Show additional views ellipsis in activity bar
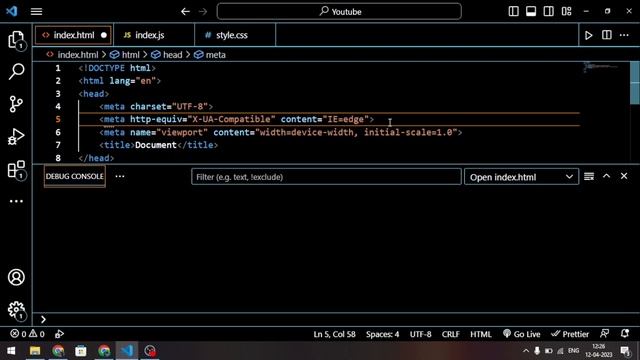Screen dimensions: 640x360 click(16, 201)
